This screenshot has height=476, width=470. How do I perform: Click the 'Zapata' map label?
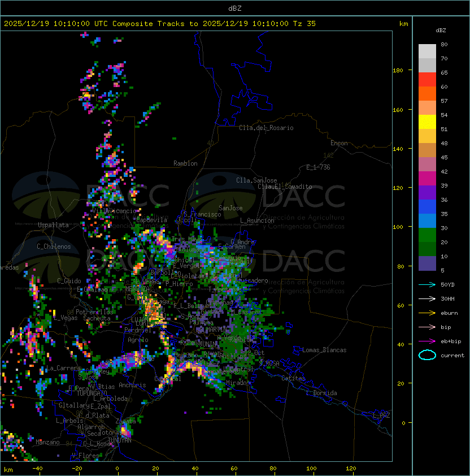[125, 421]
